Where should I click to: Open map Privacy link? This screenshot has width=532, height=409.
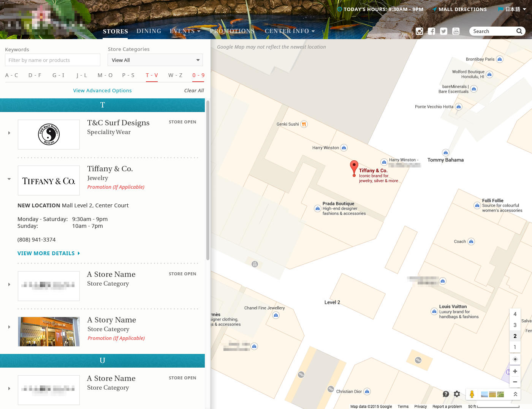click(x=420, y=406)
